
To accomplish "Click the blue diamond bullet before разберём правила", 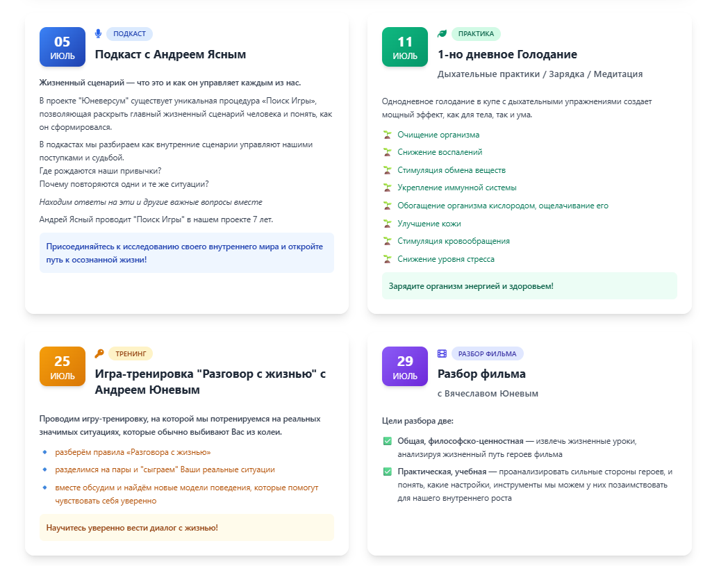I will [44, 452].
